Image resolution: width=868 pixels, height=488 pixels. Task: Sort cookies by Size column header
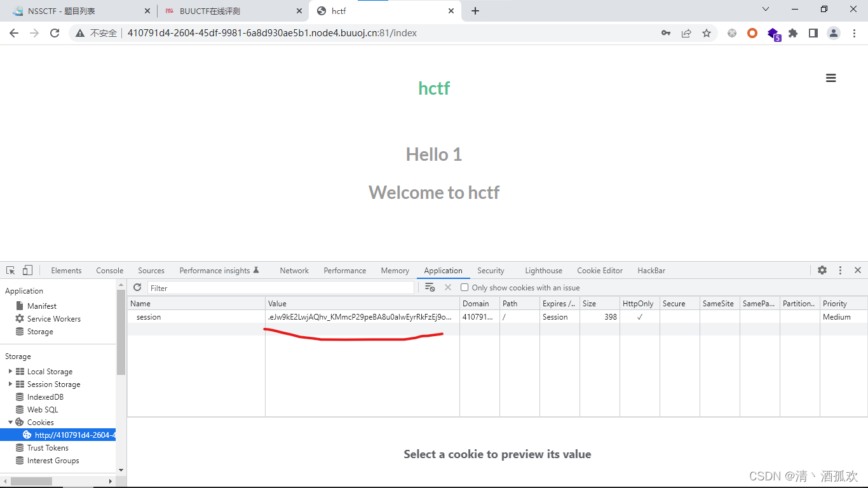pos(599,303)
